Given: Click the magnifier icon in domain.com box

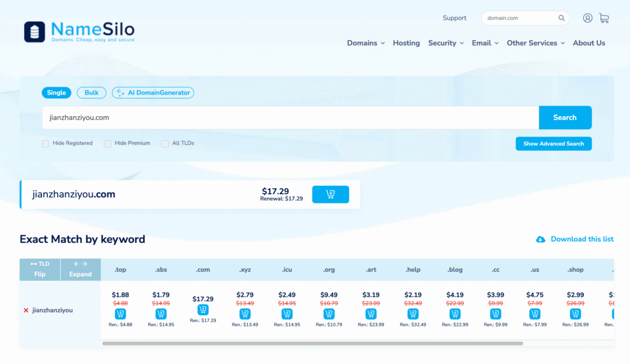Looking at the screenshot, I should pyautogui.click(x=562, y=18).
